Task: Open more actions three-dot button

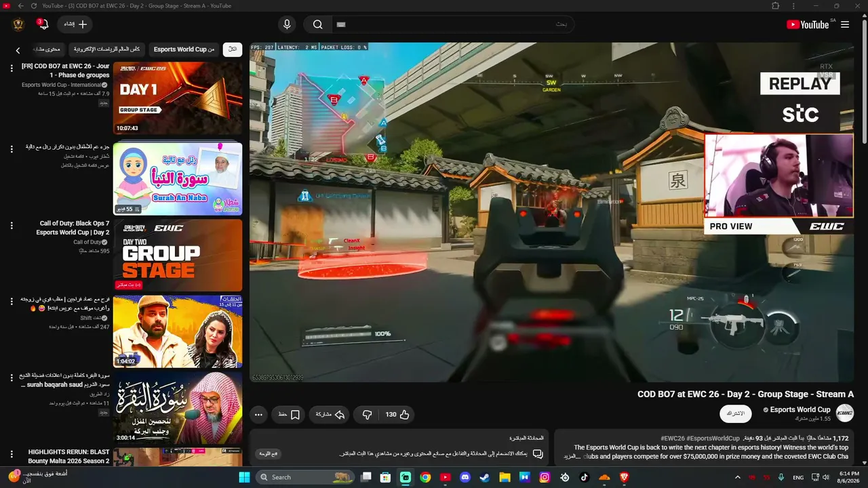Action: tap(258, 414)
